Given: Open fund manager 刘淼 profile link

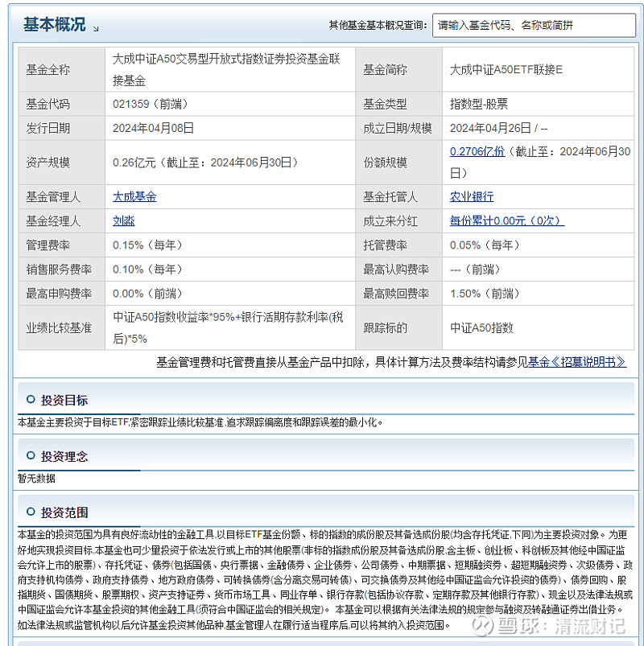Looking at the screenshot, I should 123,220.
